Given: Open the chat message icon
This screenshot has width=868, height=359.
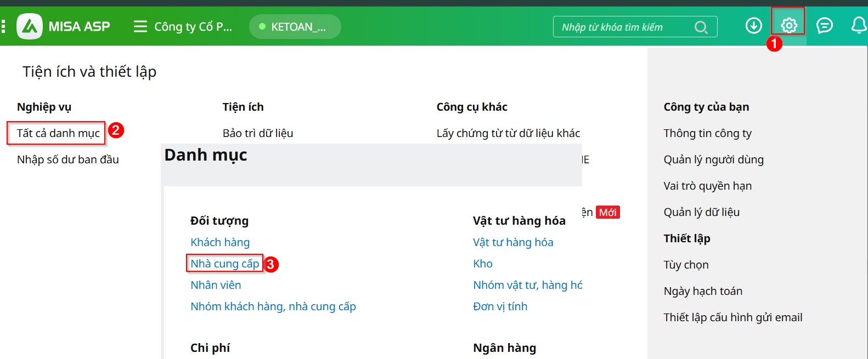Looking at the screenshot, I should coord(824,25).
